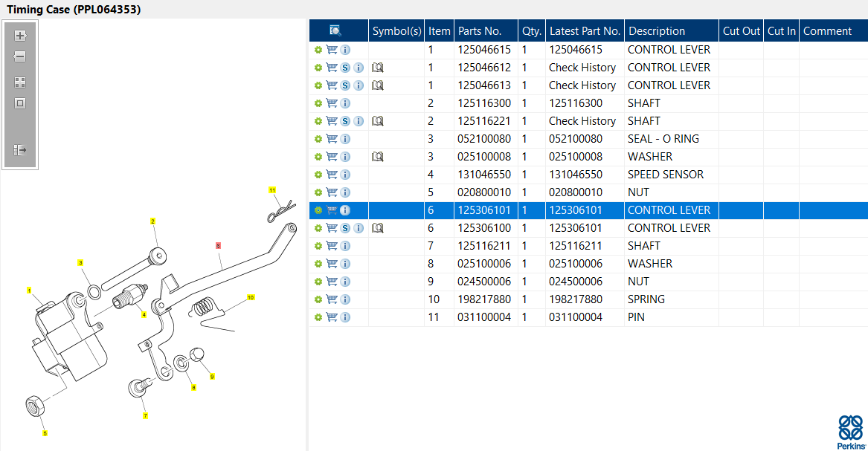Add SEAL - O RING 052100080 to cart
This screenshot has width=868, height=451.
[332, 139]
